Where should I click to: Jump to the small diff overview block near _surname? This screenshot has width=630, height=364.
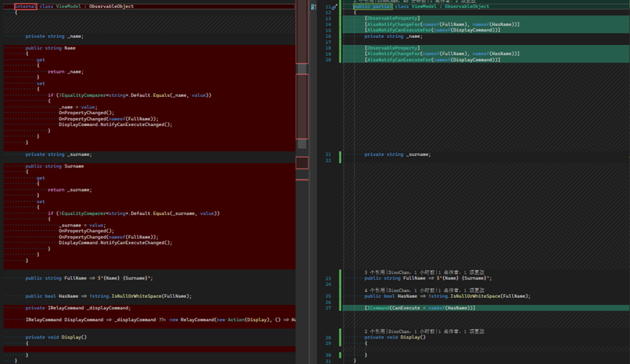[x=302, y=163]
